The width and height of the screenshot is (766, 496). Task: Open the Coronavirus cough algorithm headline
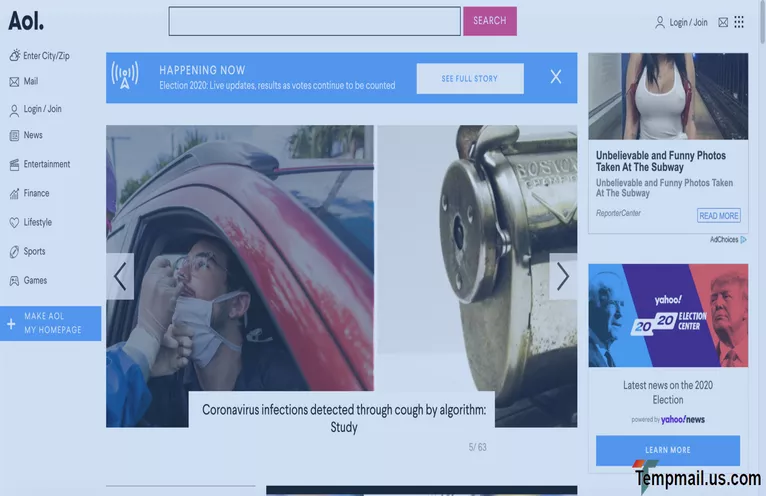coord(343,418)
